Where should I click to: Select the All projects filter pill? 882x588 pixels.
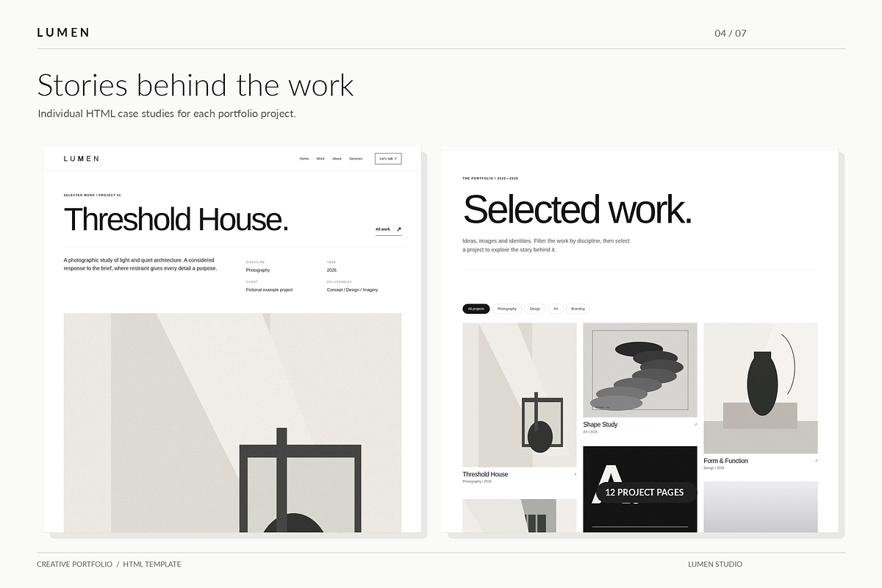click(x=476, y=309)
